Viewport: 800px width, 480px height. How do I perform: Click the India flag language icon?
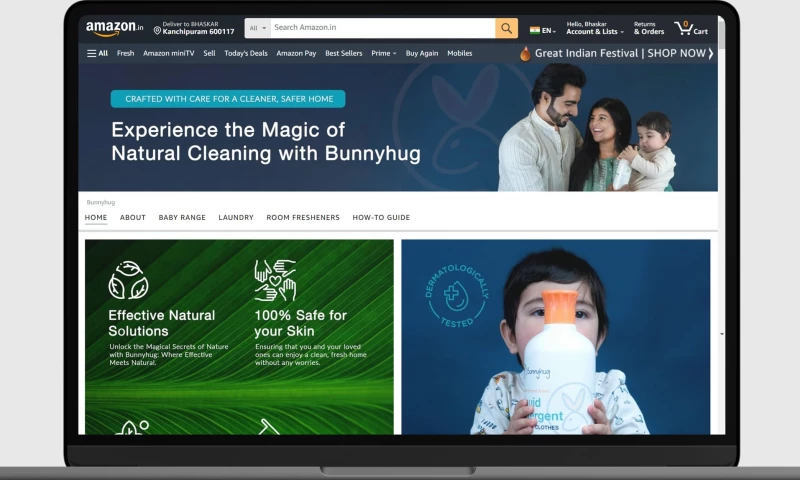(x=535, y=30)
